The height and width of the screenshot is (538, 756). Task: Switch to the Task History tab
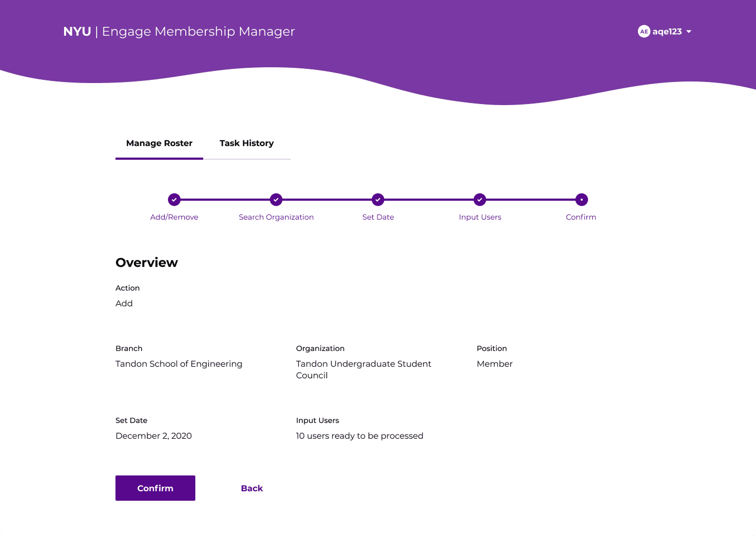pos(247,143)
